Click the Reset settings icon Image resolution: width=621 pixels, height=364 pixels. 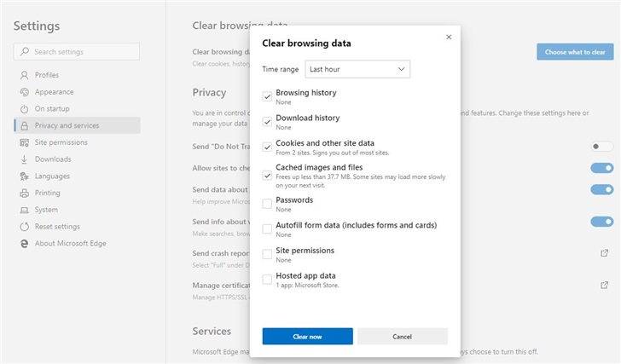25,227
